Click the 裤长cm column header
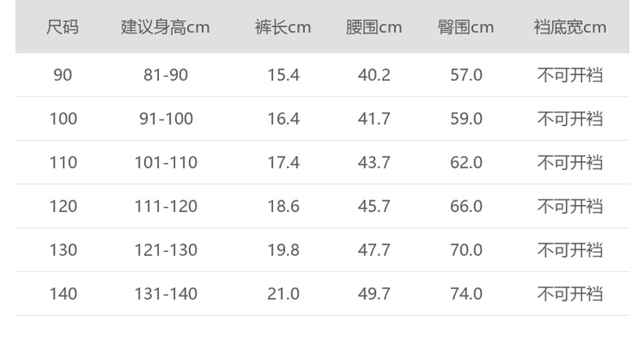The image size is (644, 351). [283, 27]
